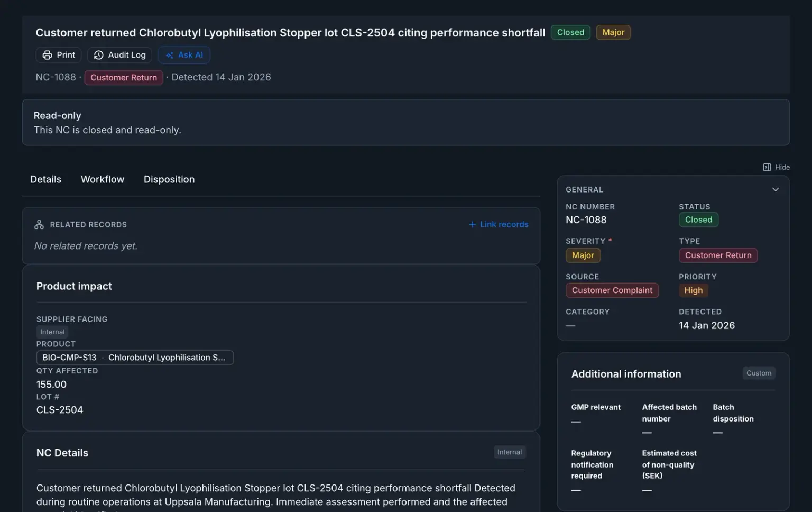Open the Audit Log history

coord(119,55)
